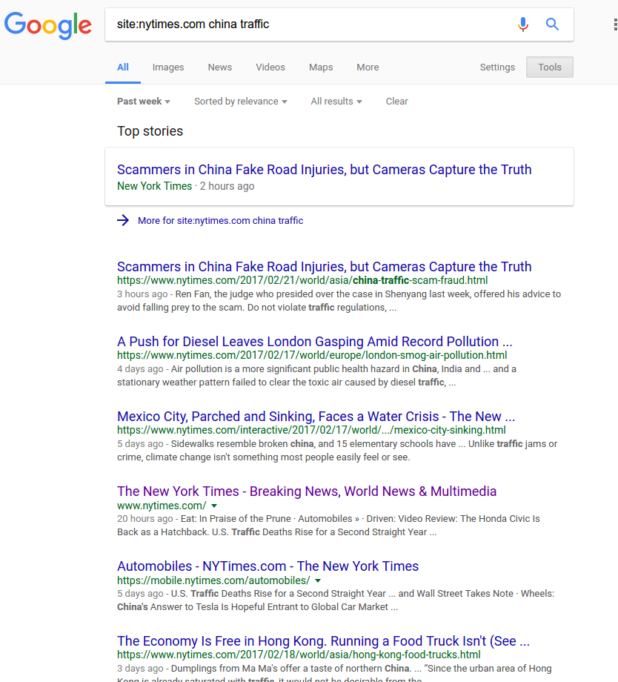Switch to the Images tab
The width and height of the screenshot is (618, 682).
coord(168,67)
